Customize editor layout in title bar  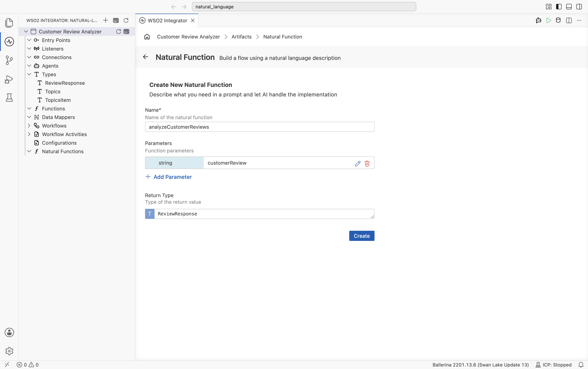(x=549, y=7)
